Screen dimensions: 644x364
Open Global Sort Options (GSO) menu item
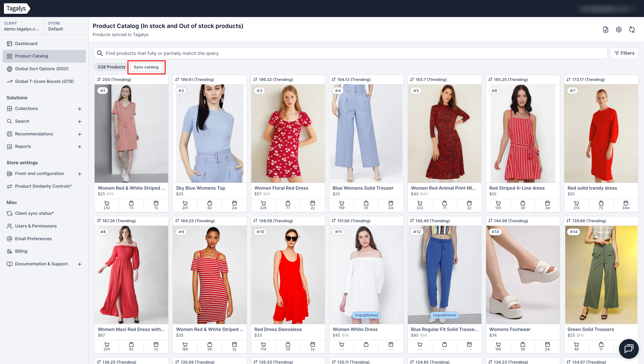pos(42,69)
